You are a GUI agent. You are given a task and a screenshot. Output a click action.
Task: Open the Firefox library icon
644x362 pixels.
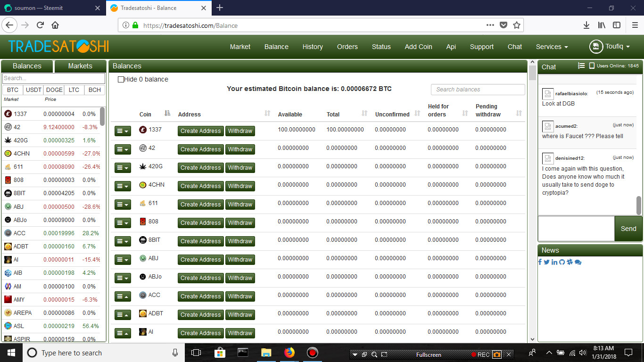click(602, 25)
